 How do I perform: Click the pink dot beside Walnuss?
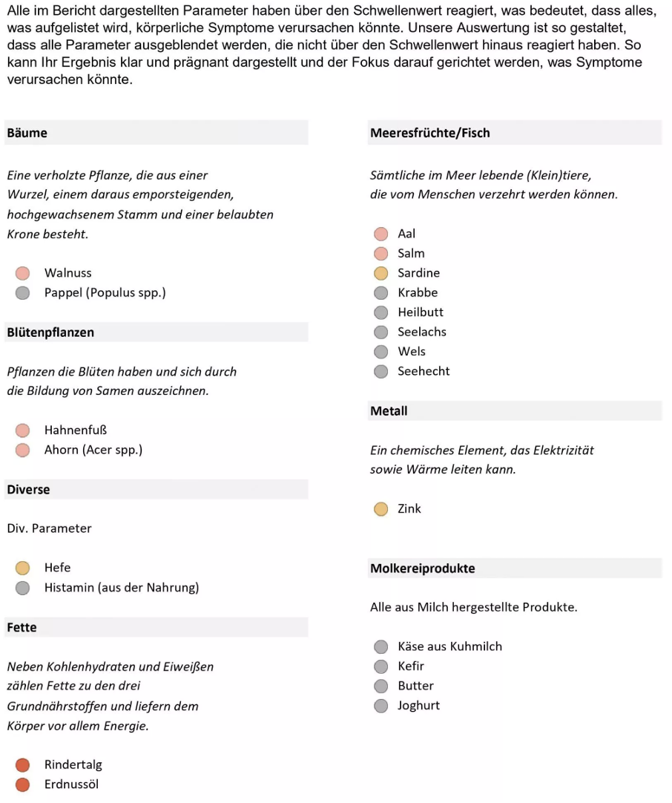coord(23,273)
